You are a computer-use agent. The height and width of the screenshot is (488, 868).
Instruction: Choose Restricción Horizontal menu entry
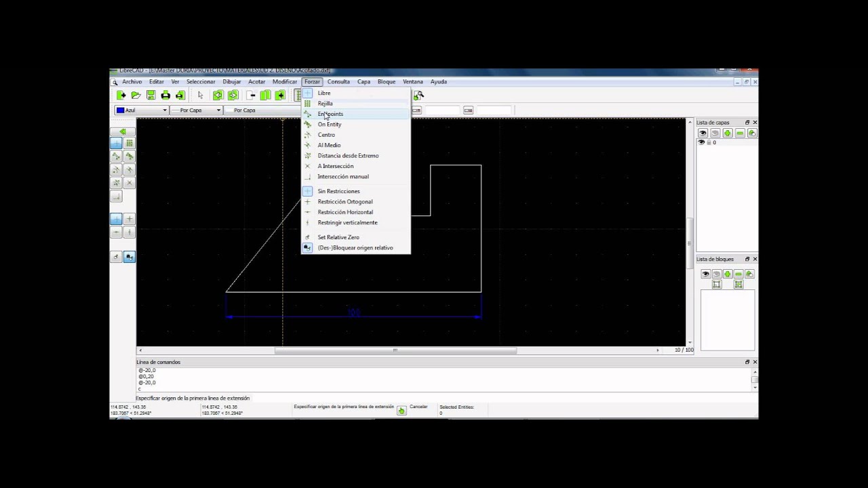355,212
